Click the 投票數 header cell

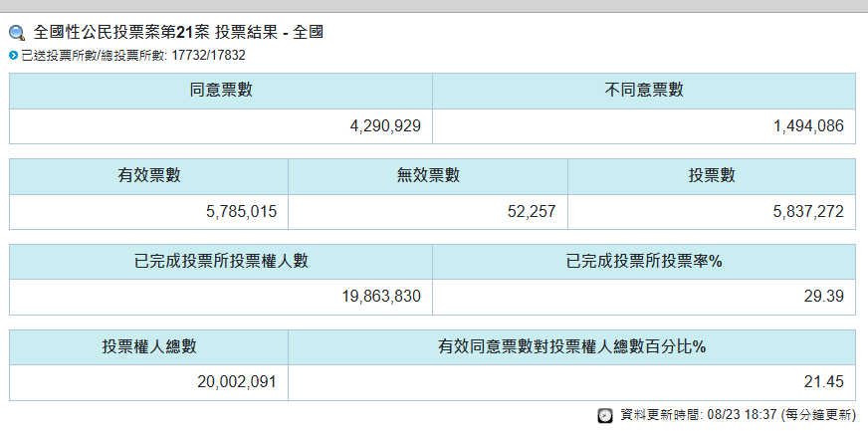pos(712,176)
